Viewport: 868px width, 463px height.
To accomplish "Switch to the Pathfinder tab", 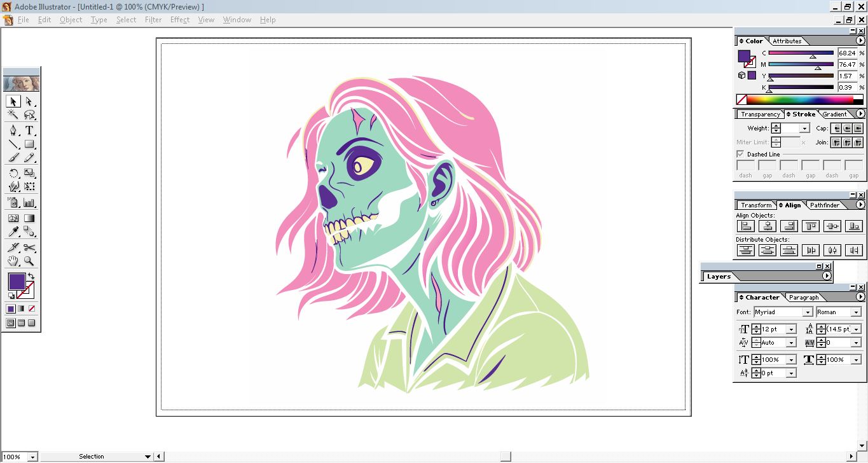I will (x=824, y=205).
